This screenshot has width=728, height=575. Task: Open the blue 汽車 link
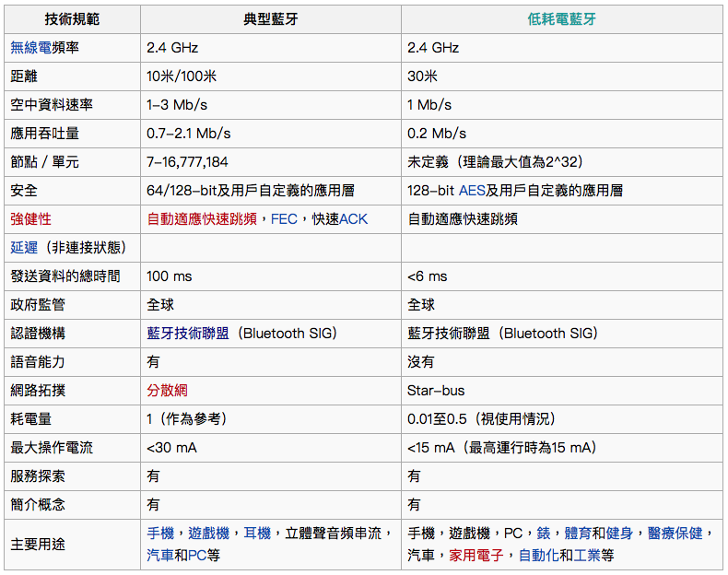(160, 555)
